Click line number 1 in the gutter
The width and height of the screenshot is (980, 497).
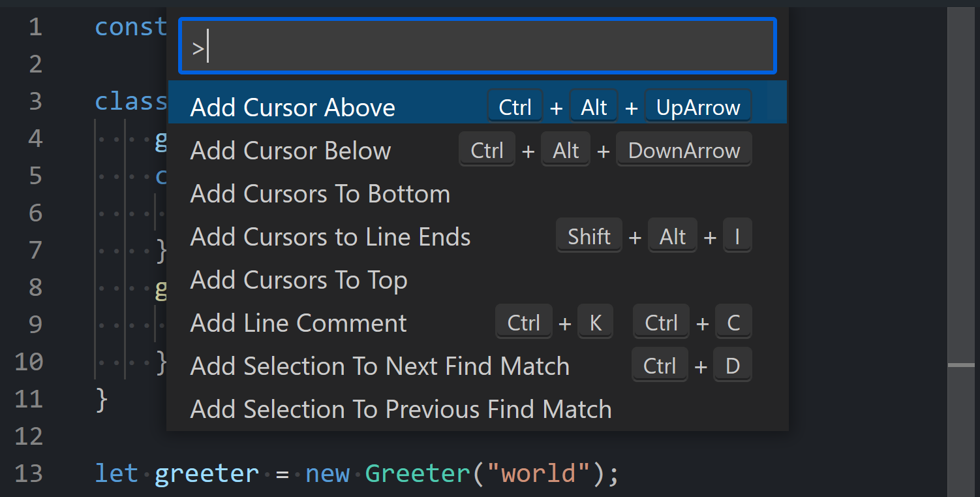point(35,27)
